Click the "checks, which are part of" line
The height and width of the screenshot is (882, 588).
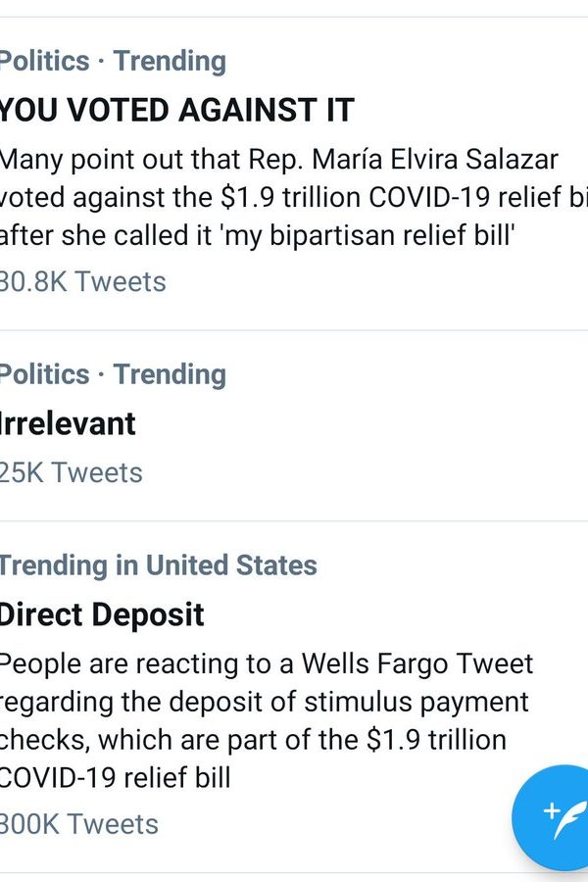click(253, 739)
